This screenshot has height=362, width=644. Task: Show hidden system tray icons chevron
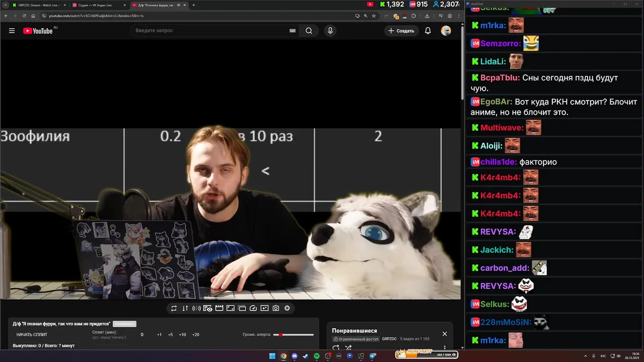(x=586, y=356)
